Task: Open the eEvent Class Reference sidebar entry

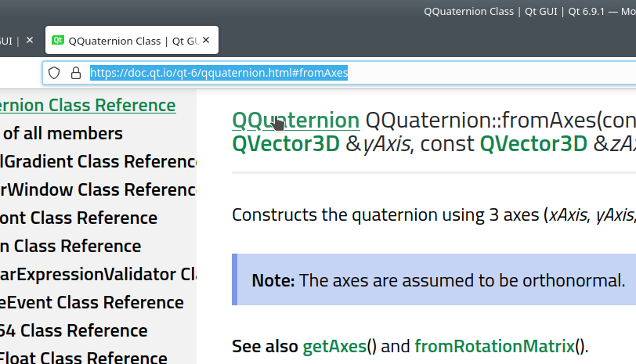Action: (x=92, y=302)
